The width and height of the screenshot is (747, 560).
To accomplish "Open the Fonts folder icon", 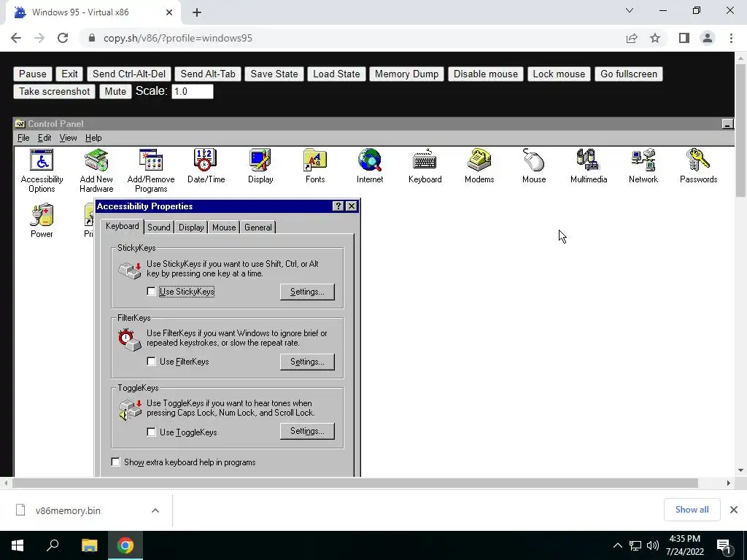I will [x=315, y=166].
